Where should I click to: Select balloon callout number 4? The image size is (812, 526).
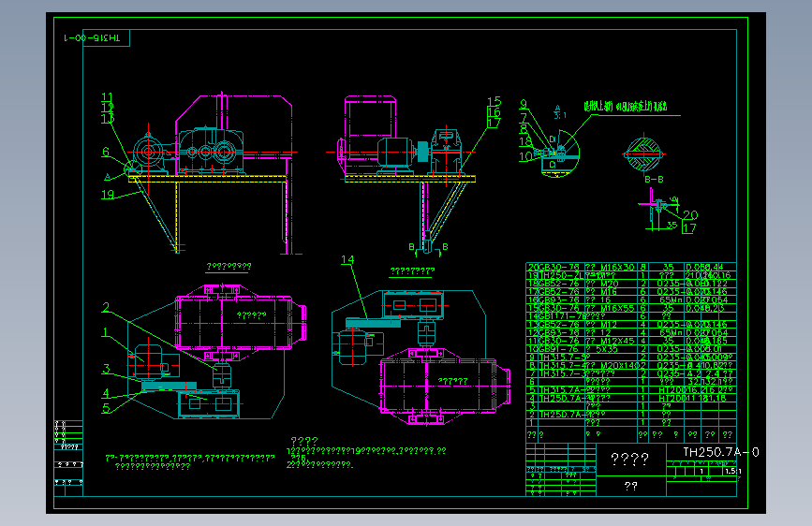click(106, 393)
